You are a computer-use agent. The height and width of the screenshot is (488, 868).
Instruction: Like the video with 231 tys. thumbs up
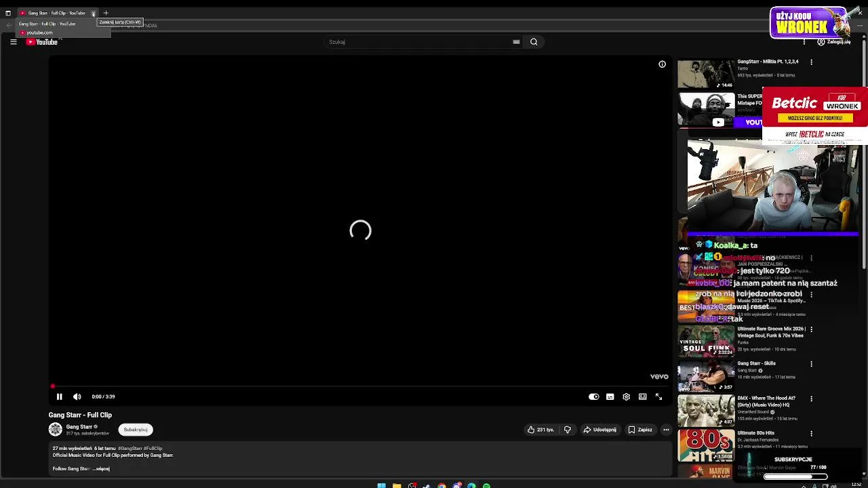point(541,429)
